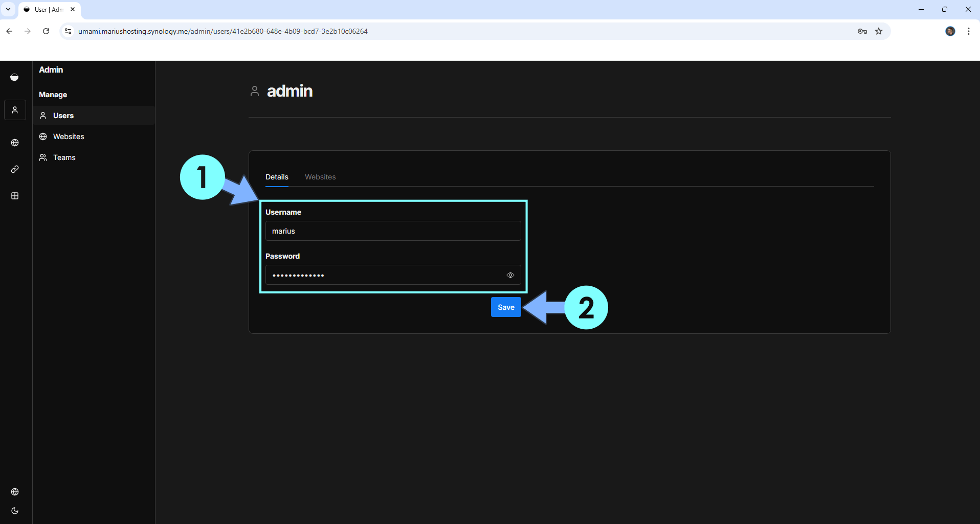Open Chrome three-dot menu

click(x=968, y=31)
